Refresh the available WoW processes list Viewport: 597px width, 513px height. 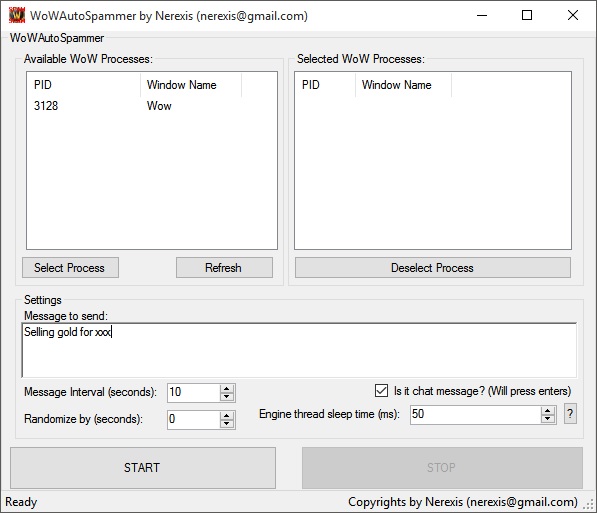point(224,267)
